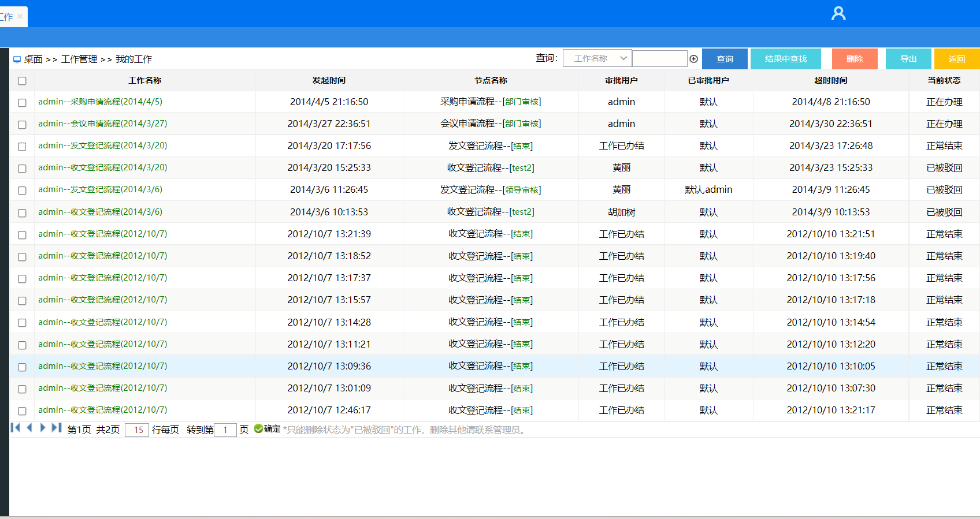Click the orange 删除 button
980x519 pixels.
(855, 59)
